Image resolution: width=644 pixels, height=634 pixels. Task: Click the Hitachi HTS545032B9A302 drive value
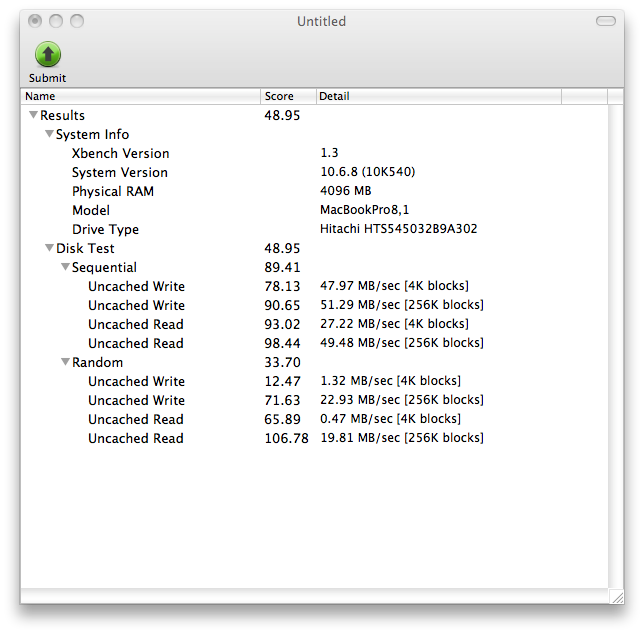[x=398, y=228]
